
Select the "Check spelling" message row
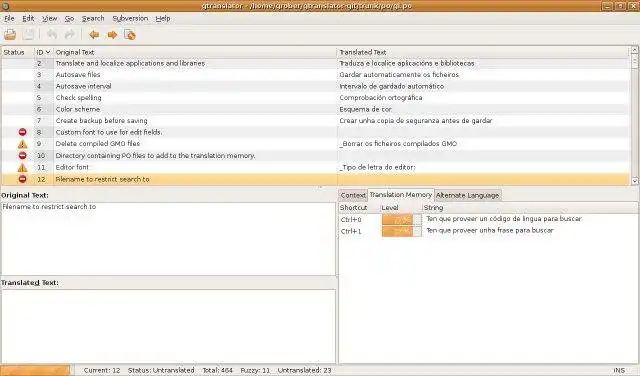click(x=315, y=98)
